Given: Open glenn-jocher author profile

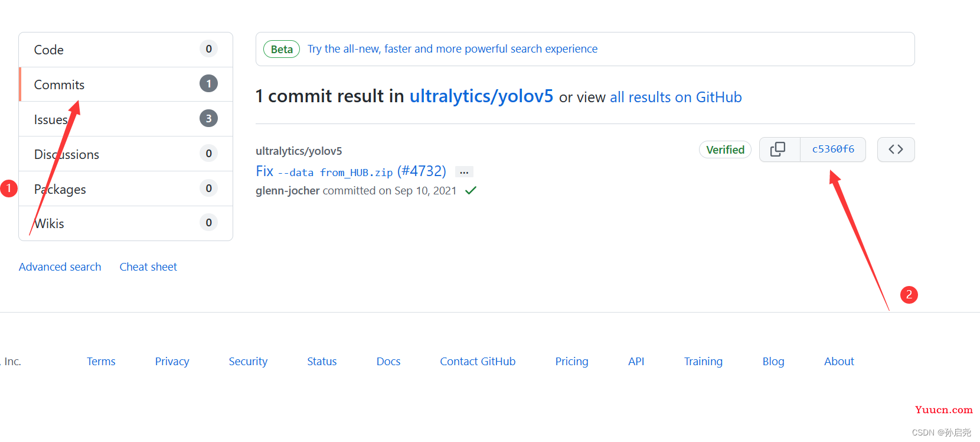Looking at the screenshot, I should [288, 191].
